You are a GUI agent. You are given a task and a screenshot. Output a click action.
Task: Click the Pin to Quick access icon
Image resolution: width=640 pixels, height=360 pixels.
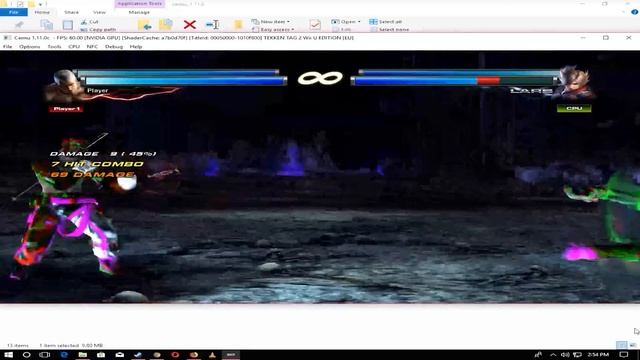[x=19, y=25]
